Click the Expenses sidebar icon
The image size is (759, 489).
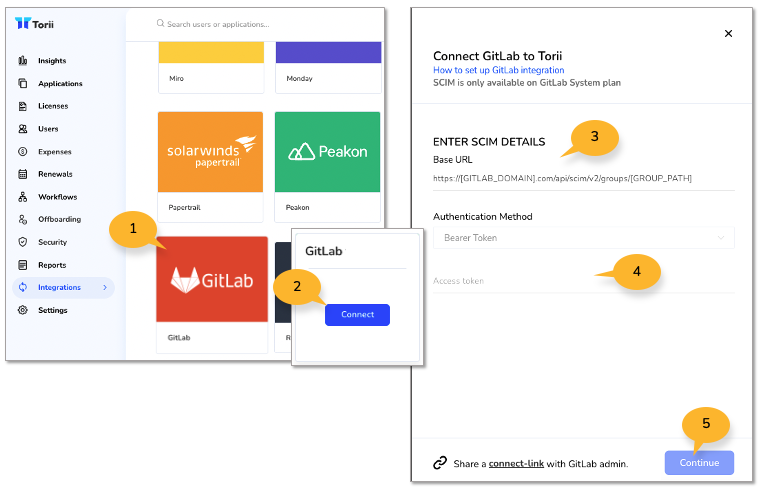[23, 152]
